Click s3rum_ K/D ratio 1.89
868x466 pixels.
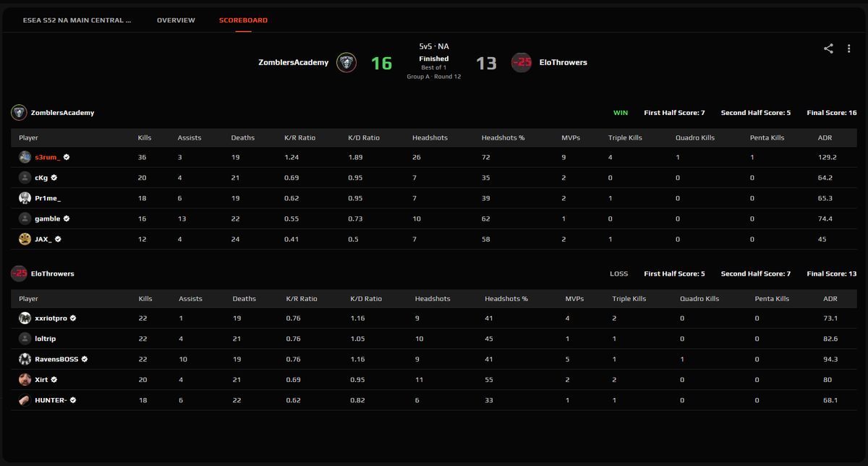(x=355, y=157)
